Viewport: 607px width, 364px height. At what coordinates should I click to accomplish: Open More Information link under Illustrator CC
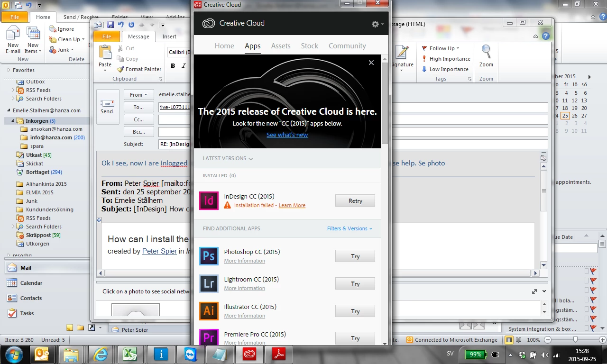click(245, 316)
